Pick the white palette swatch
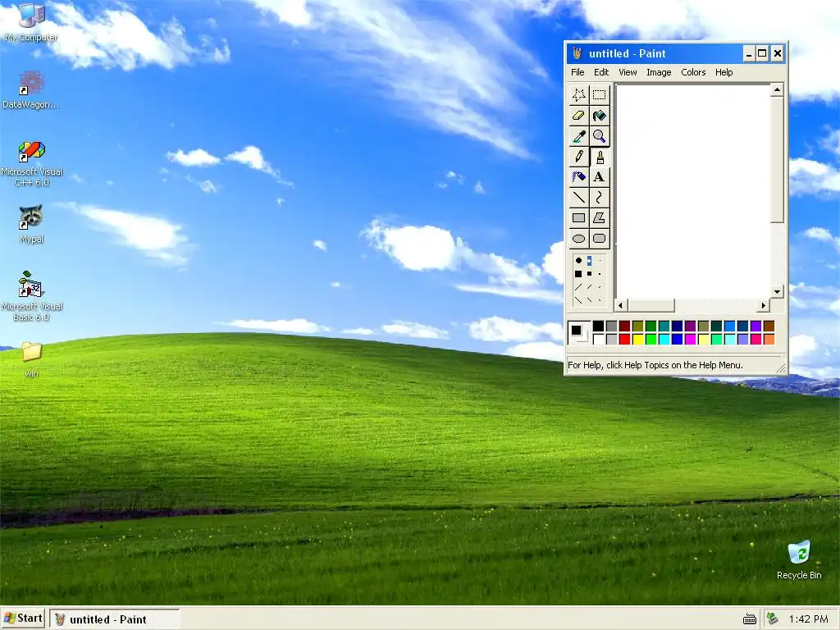The image size is (840, 630). coord(598,339)
